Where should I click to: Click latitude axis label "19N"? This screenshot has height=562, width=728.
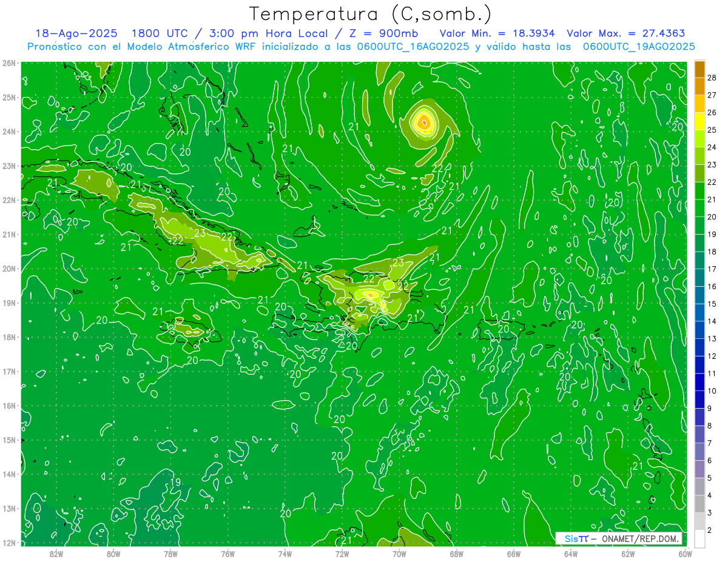(10, 303)
